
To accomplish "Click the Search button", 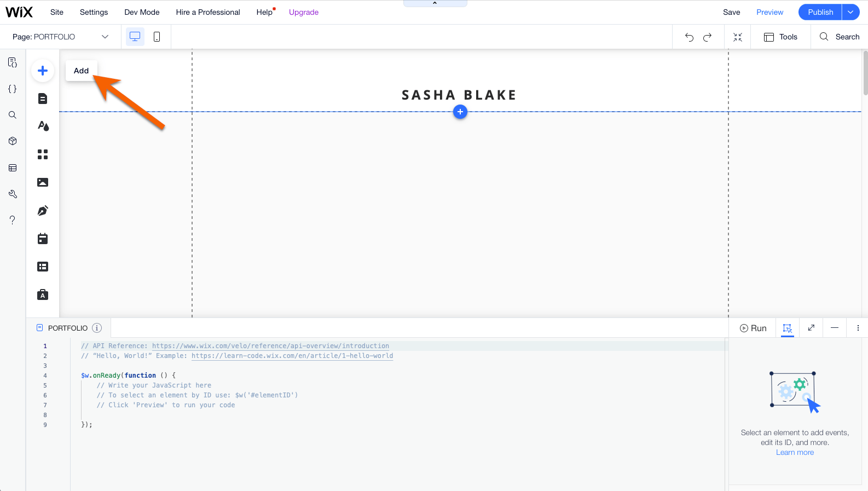I will coord(840,37).
